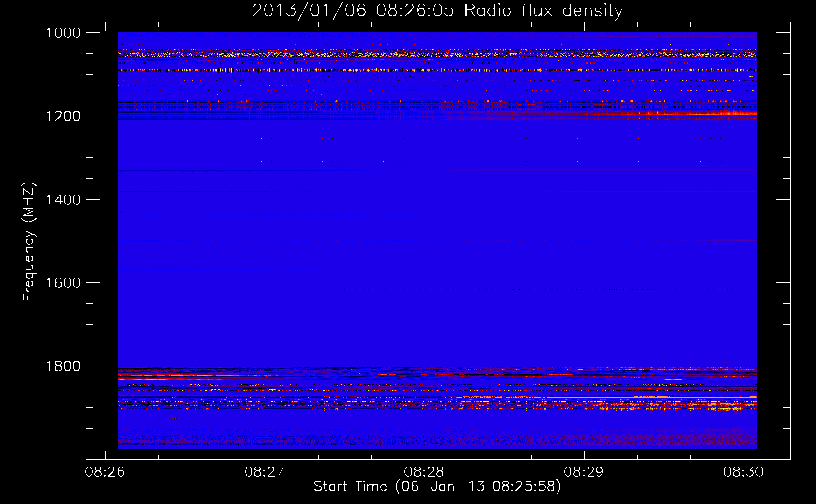816x504 pixels.
Task: Click the plot title "2013/01/06 08:26:05 Radio flux density"
Action: pos(437,11)
